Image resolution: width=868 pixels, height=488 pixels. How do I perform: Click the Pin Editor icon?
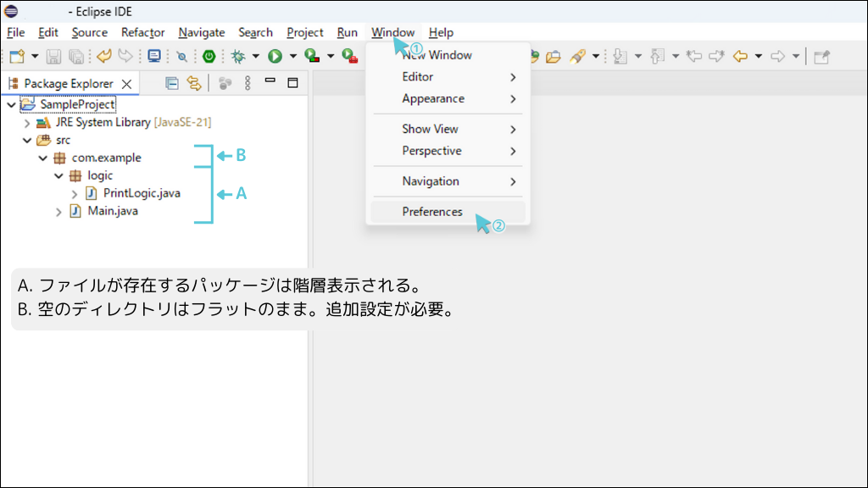pyautogui.click(x=821, y=57)
